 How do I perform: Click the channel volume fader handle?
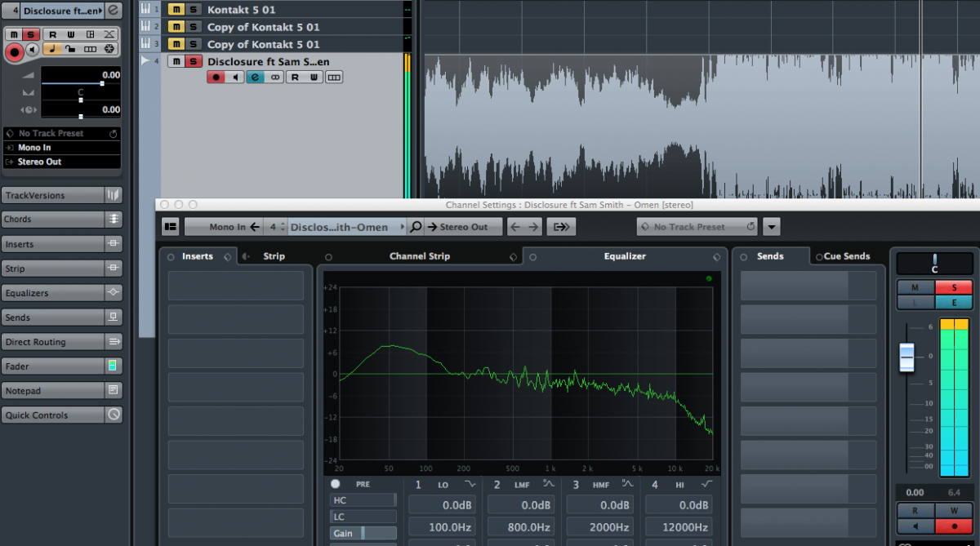(907, 357)
